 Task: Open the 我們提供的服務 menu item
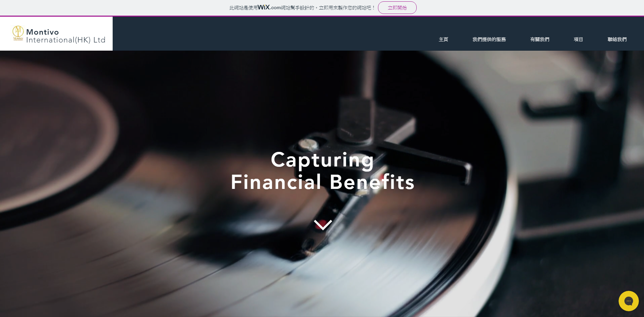489,39
